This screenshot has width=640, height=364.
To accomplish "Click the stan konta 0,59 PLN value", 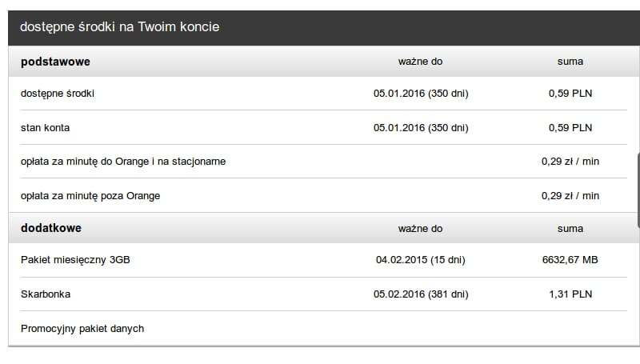I will coord(570,128).
